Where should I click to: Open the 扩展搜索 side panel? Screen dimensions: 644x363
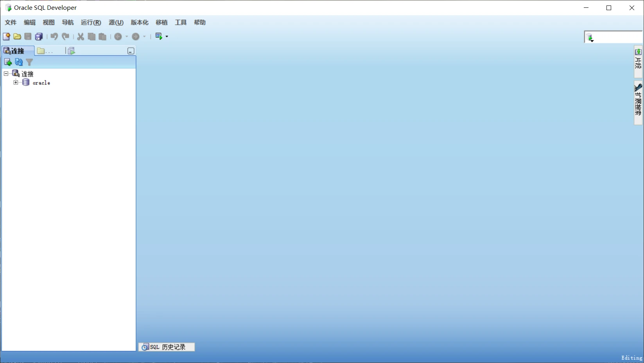(638, 103)
